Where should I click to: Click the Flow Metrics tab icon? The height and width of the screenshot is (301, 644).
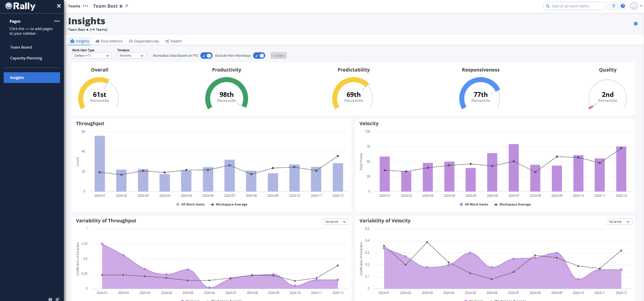[97, 41]
